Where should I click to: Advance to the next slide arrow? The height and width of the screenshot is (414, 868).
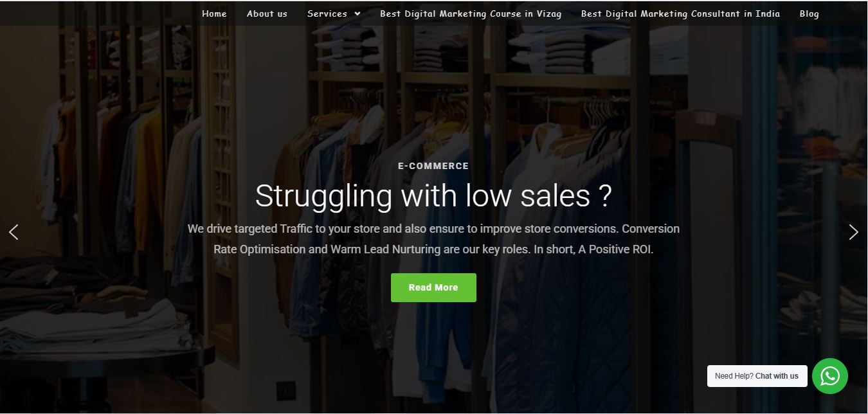(853, 232)
